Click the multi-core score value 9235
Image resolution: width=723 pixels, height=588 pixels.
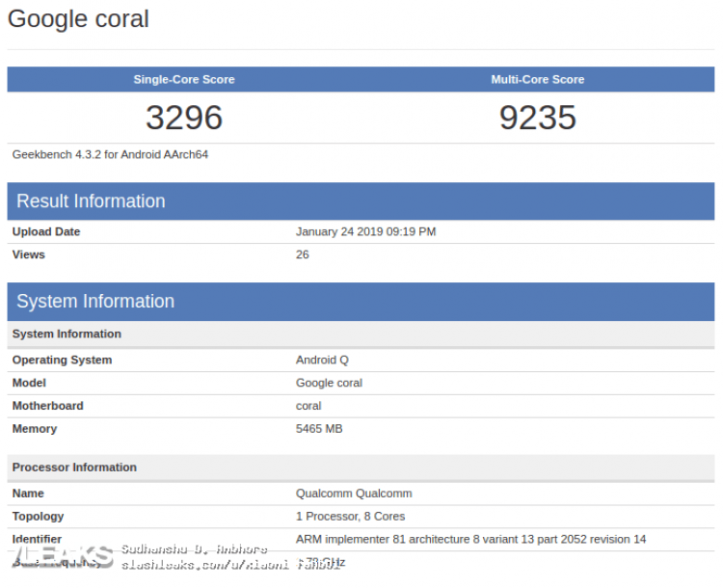coord(537,118)
